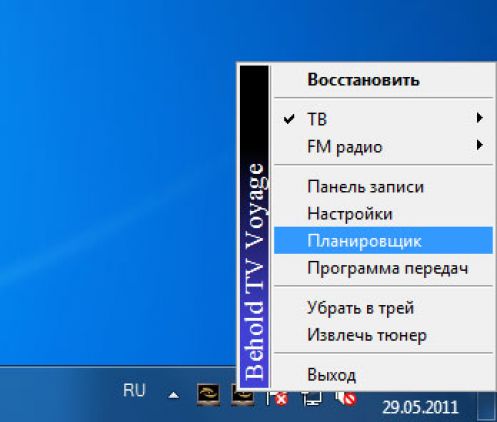The image size is (497, 422).
Task: Choose Восстановить from the tray menu
Action: click(x=383, y=80)
